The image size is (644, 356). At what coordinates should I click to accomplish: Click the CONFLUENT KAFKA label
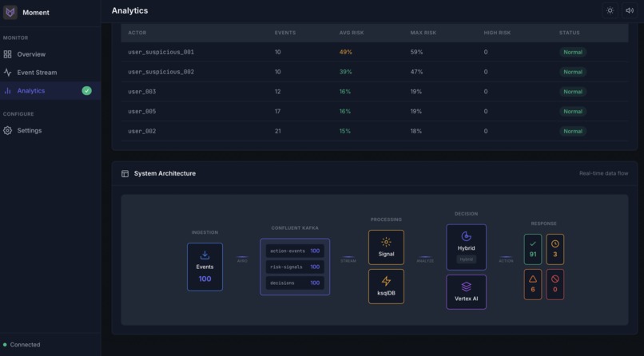pyautogui.click(x=295, y=228)
